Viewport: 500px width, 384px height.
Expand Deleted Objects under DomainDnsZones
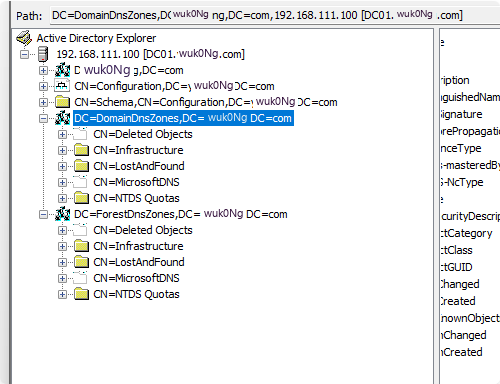(62, 134)
